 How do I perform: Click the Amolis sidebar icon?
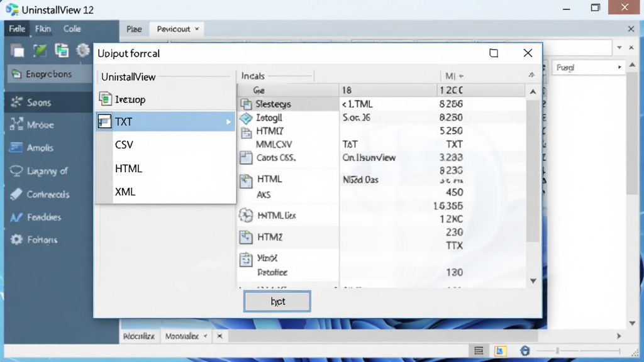tap(16, 147)
